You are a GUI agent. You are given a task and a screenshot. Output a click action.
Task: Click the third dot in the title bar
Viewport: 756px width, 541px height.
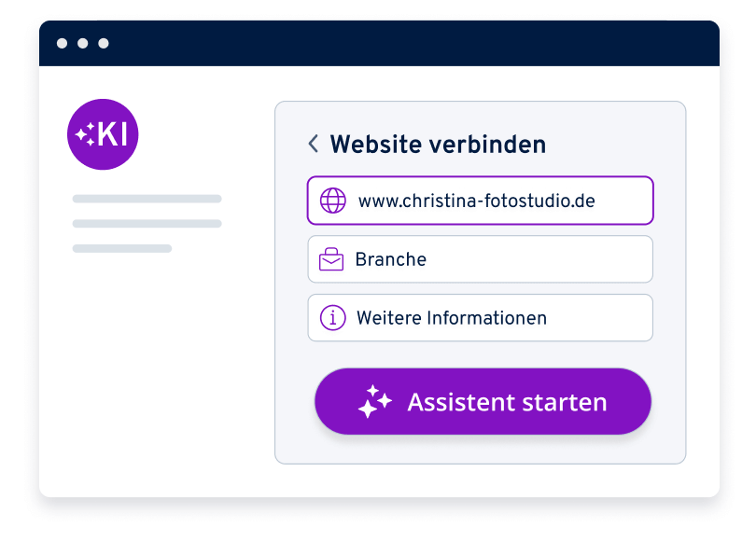[104, 44]
